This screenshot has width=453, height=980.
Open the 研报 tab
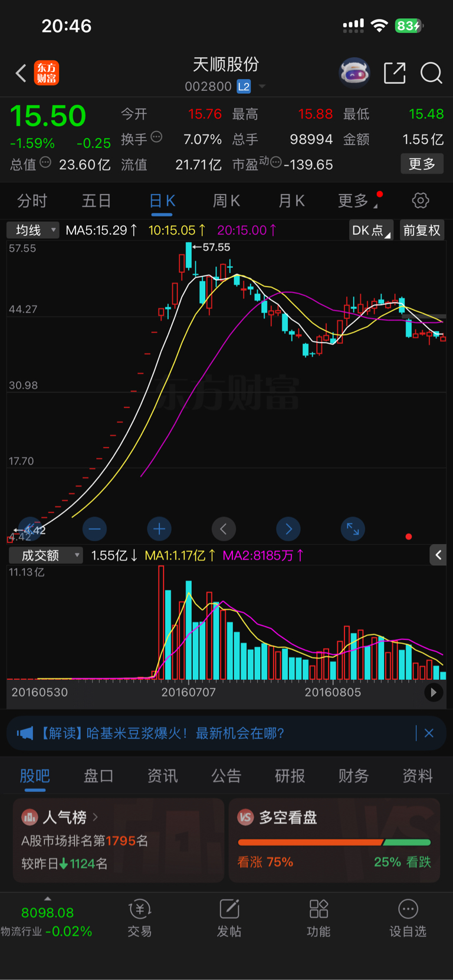point(290,776)
